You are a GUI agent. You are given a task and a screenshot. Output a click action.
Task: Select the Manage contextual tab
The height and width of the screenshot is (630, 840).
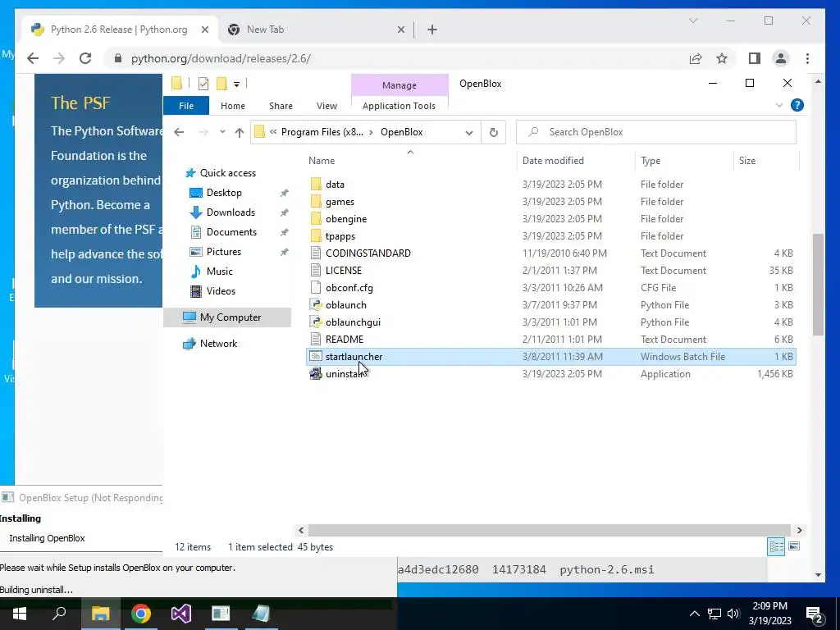(x=399, y=85)
